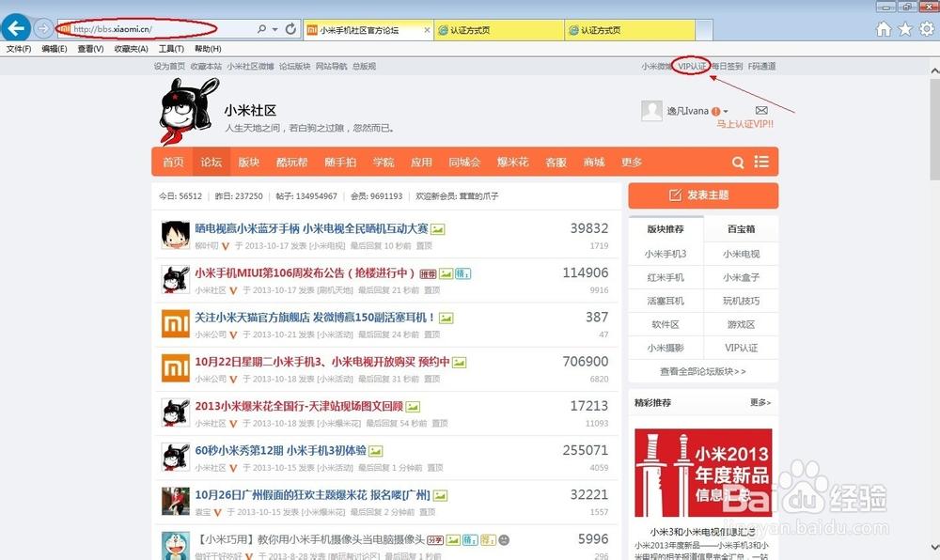Click 查看全部论坛版块>> link
Viewport: 940px width, 560px height.
(703, 371)
